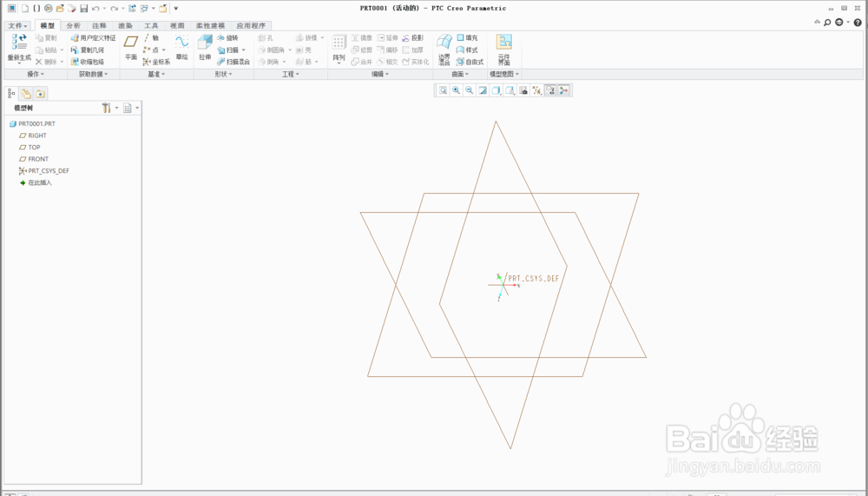
Task: Expand the Datum (基准) group dropdown
Action: [156, 74]
